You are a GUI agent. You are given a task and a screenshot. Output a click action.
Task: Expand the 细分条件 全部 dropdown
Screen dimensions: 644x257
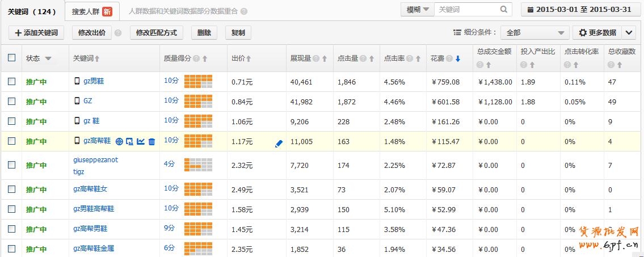pyautogui.click(x=536, y=33)
